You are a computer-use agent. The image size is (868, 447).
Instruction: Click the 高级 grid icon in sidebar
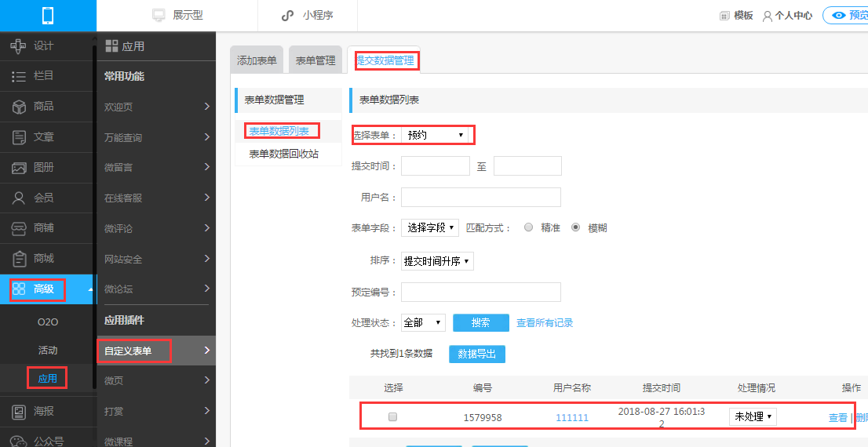(19, 289)
